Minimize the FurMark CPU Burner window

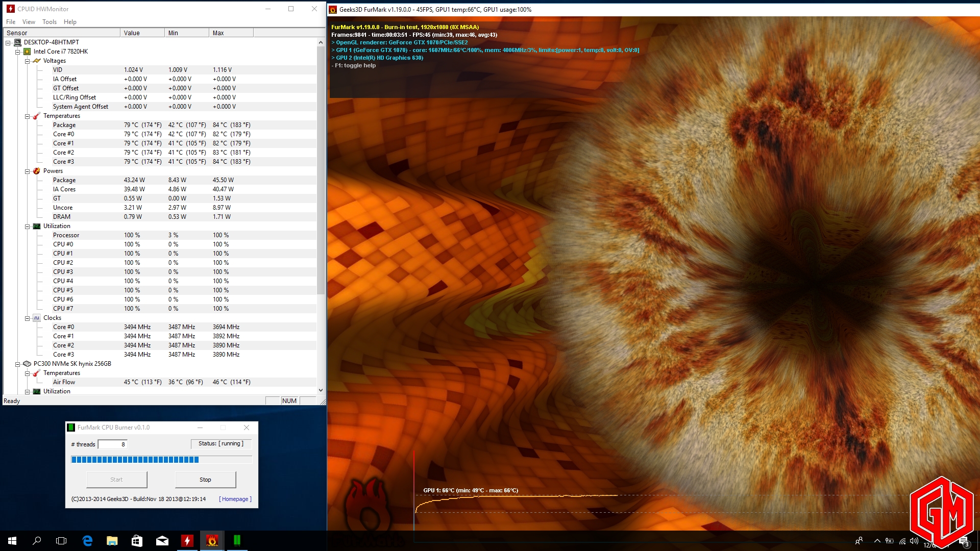200,428
